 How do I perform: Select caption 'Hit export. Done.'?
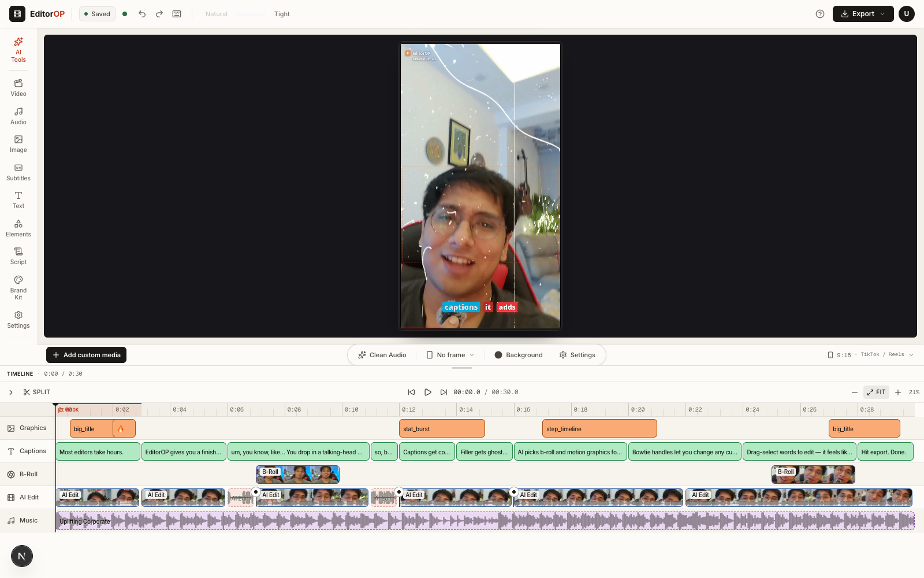(885, 451)
